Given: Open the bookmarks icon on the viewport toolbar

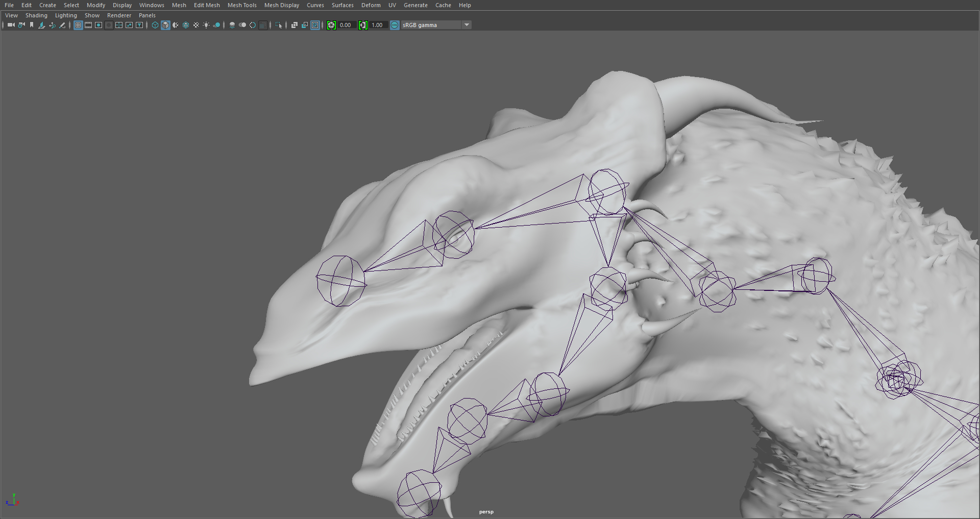Looking at the screenshot, I should [x=32, y=24].
